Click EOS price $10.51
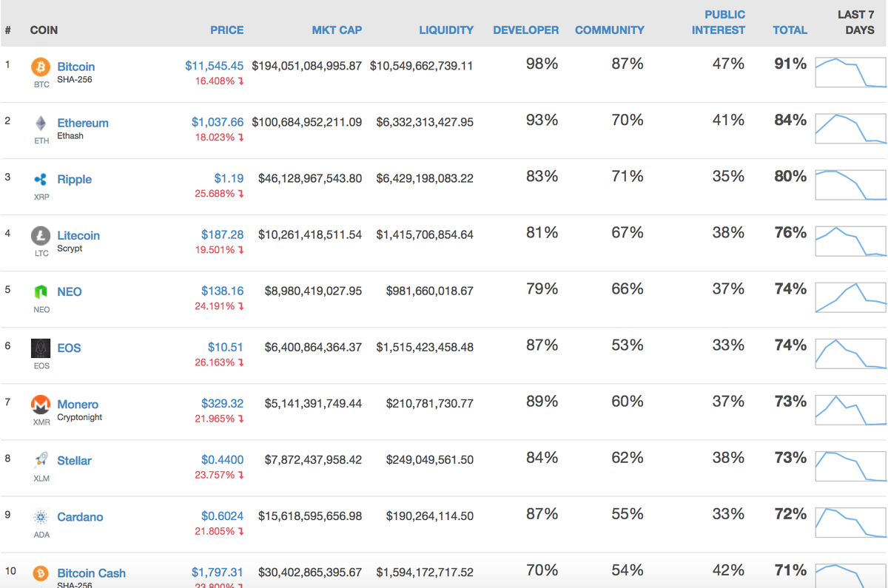888x588 pixels. pos(226,347)
